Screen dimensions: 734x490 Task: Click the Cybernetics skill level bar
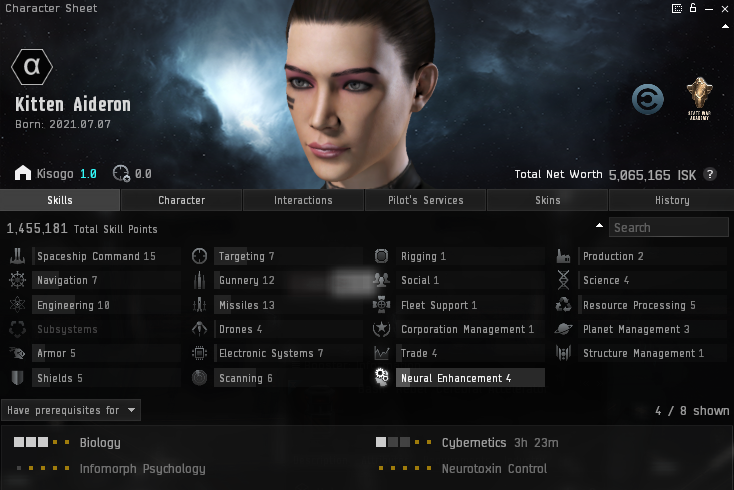404,442
